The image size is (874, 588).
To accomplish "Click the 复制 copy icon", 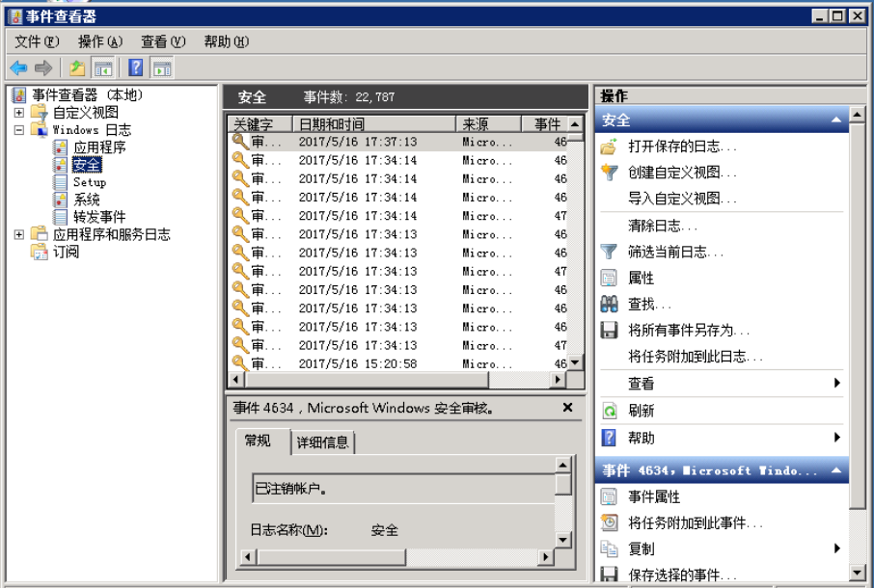I will pos(609,548).
